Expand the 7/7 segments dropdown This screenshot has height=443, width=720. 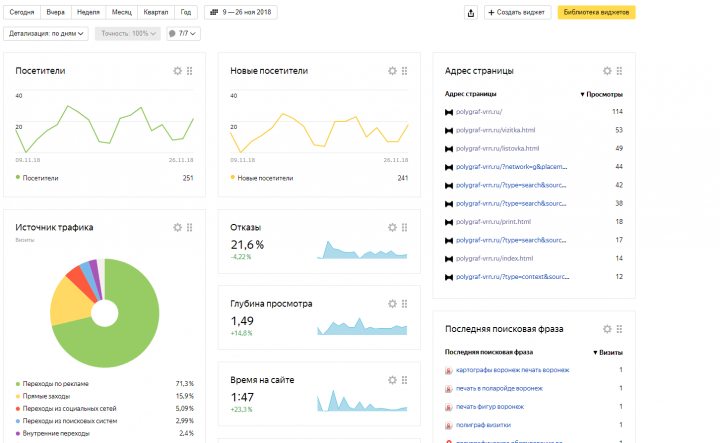click(x=183, y=34)
